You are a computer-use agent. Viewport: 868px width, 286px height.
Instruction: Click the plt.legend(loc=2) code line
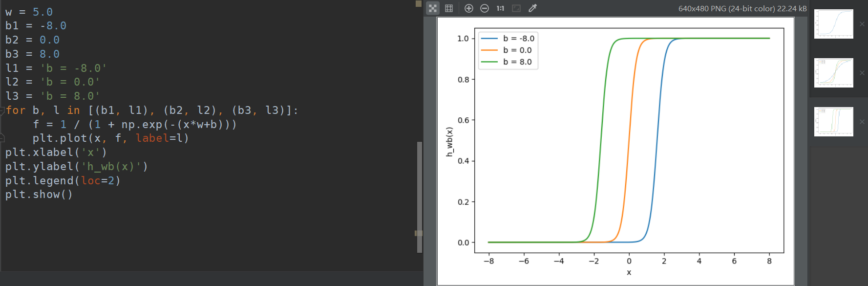click(x=63, y=181)
